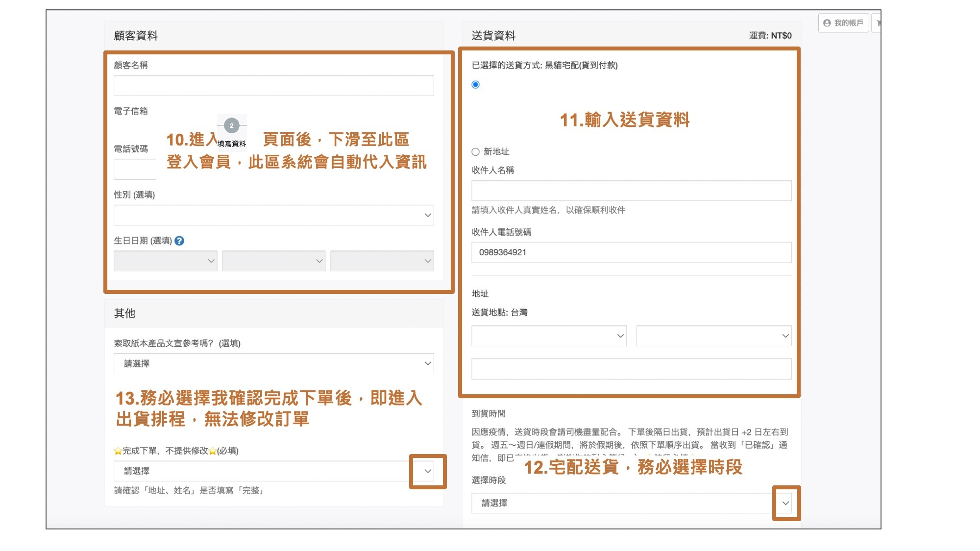Open the first birthday date dropdown
This screenshot has width=980, height=551.
click(166, 261)
